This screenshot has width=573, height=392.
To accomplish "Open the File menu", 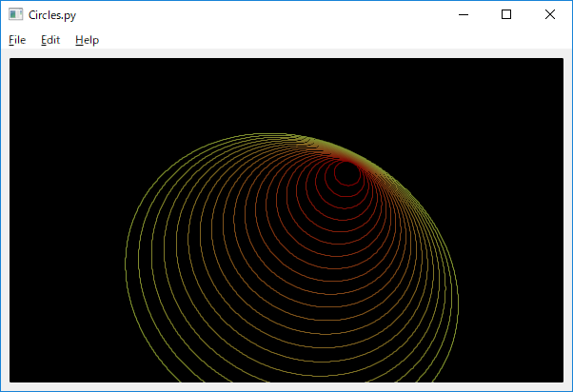I will coord(17,40).
